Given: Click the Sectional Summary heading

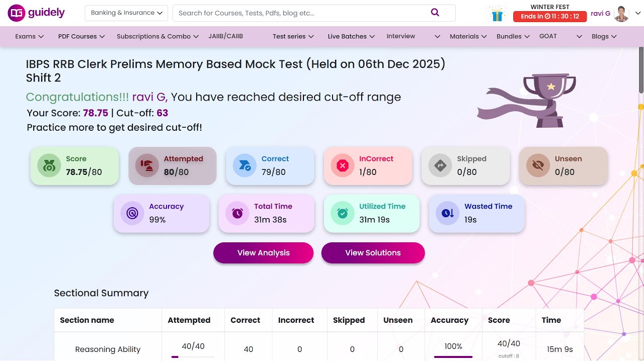Looking at the screenshot, I should pos(101,293).
